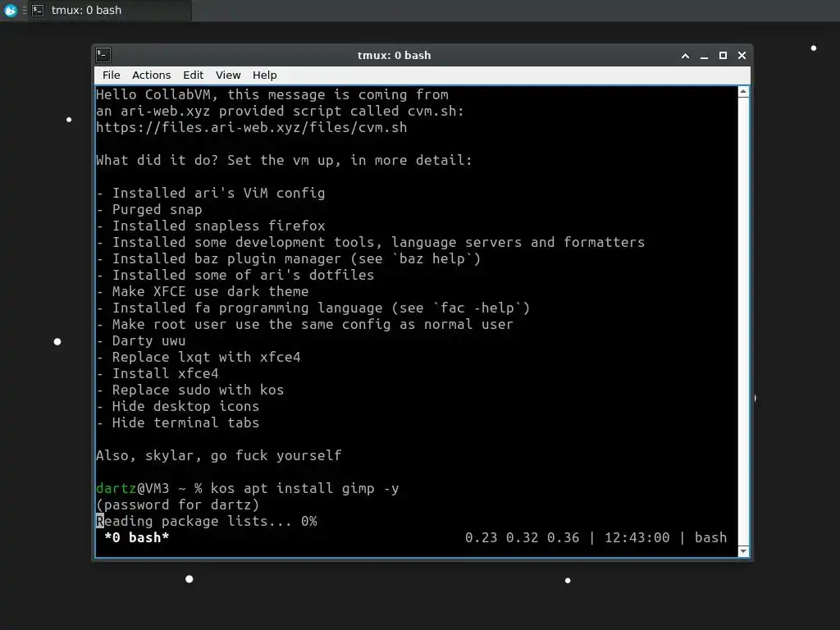Click the terminal icon in window title bar
The width and height of the screenshot is (840, 630).
(103, 55)
